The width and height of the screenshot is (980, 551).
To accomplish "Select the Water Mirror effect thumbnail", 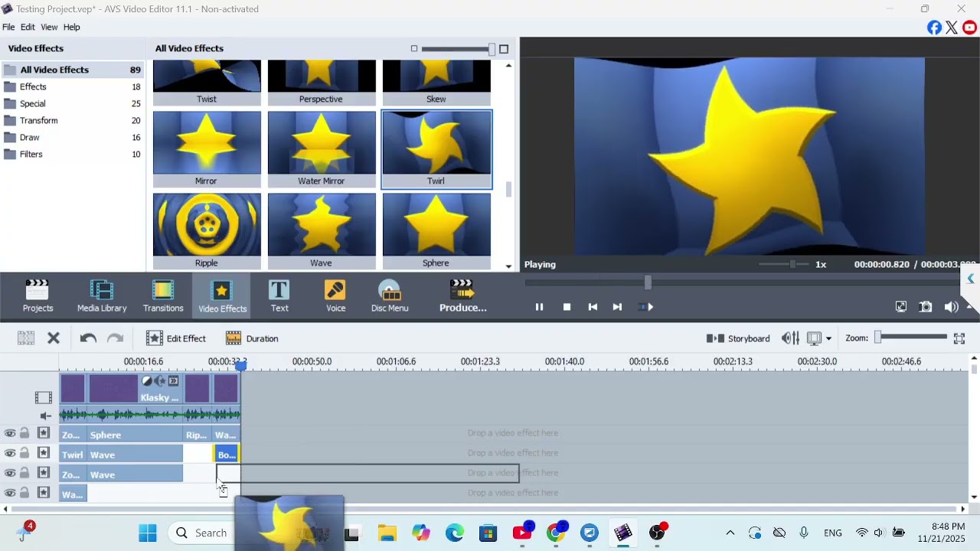I will [x=322, y=149].
